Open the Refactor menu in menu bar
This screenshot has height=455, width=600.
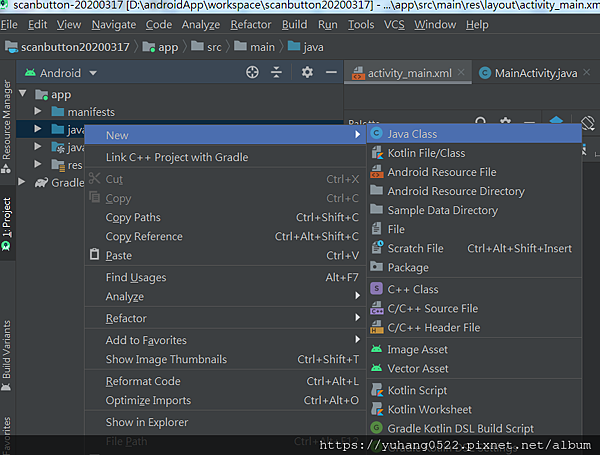(251, 24)
